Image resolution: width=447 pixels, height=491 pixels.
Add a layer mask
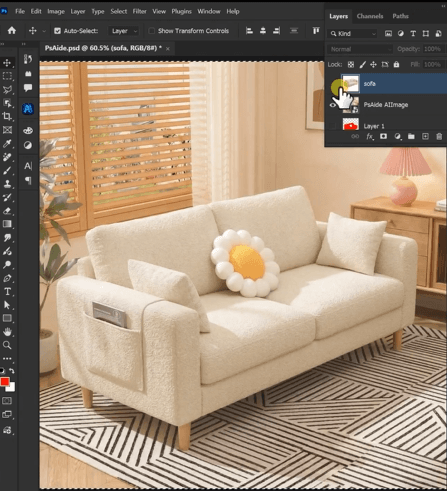tap(383, 136)
